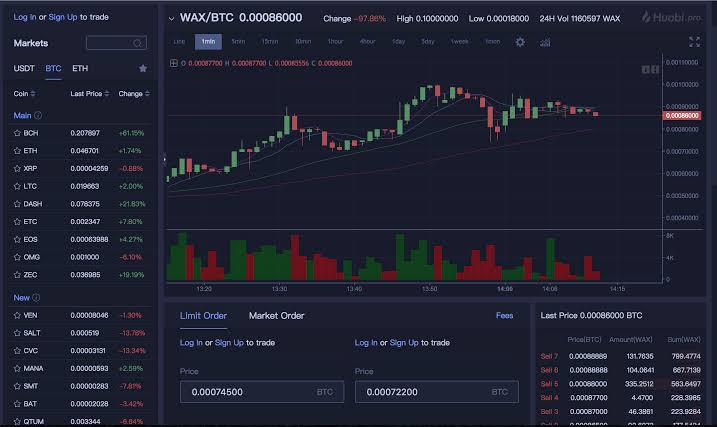The width and height of the screenshot is (717, 427).
Task: Select Line chart type
Action: point(179,42)
